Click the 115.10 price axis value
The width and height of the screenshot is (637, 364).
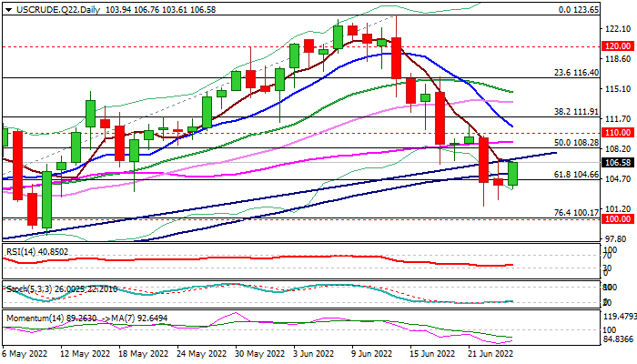point(618,88)
